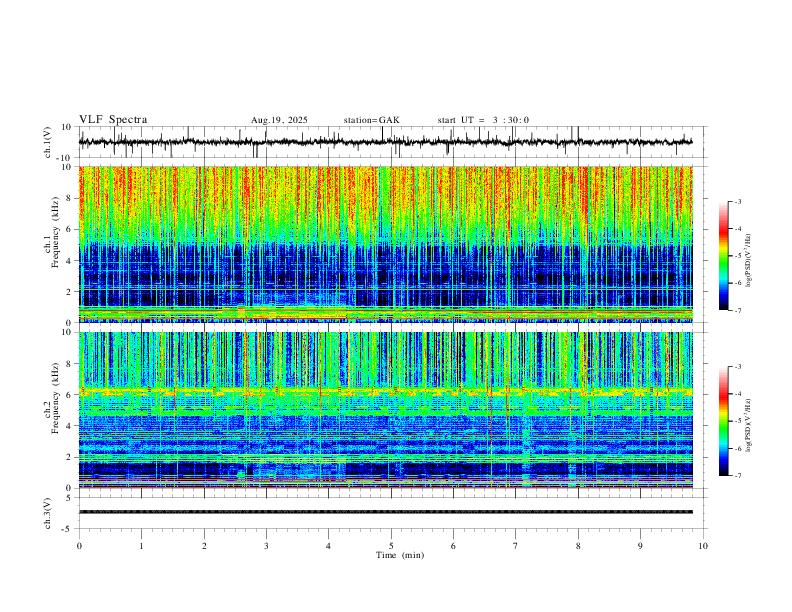The width and height of the screenshot is (792, 612).
Task: Click the time axis tick label "10"
Action: point(703,546)
